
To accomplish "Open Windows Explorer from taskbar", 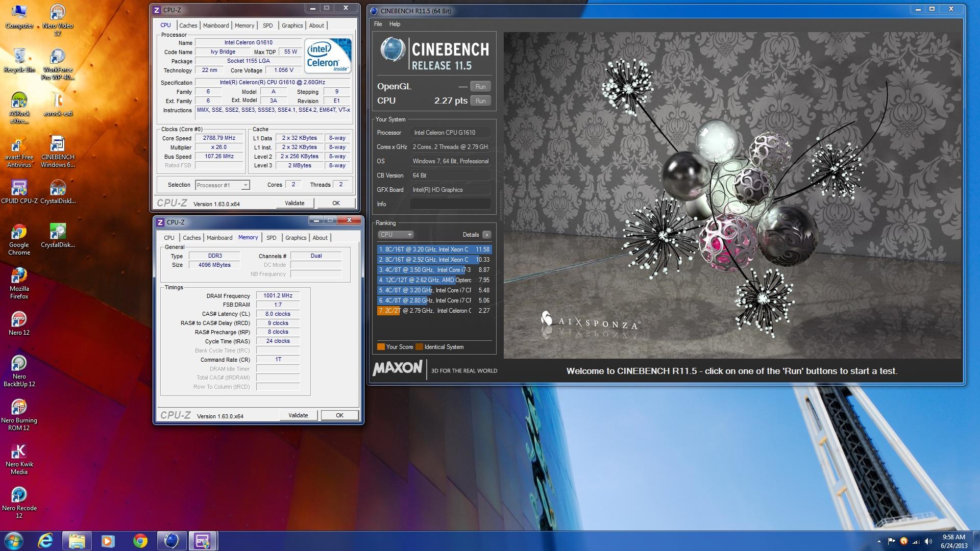I will pyautogui.click(x=77, y=541).
